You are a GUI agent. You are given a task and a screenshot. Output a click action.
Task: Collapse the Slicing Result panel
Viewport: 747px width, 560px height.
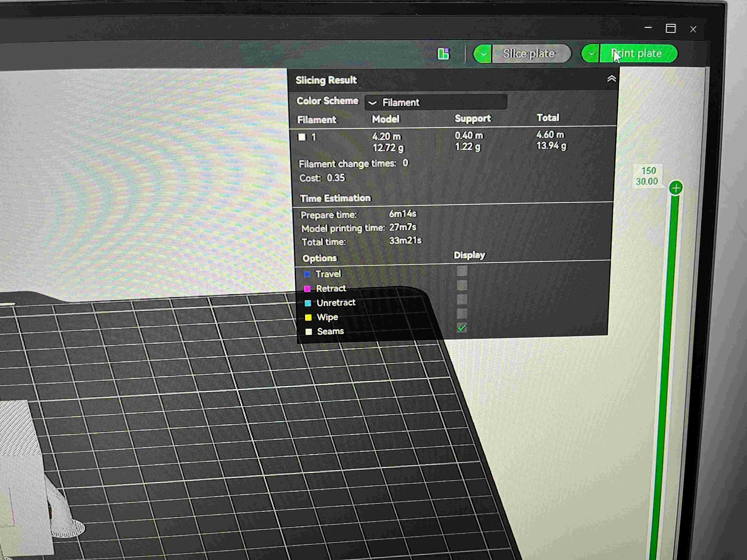click(x=611, y=79)
